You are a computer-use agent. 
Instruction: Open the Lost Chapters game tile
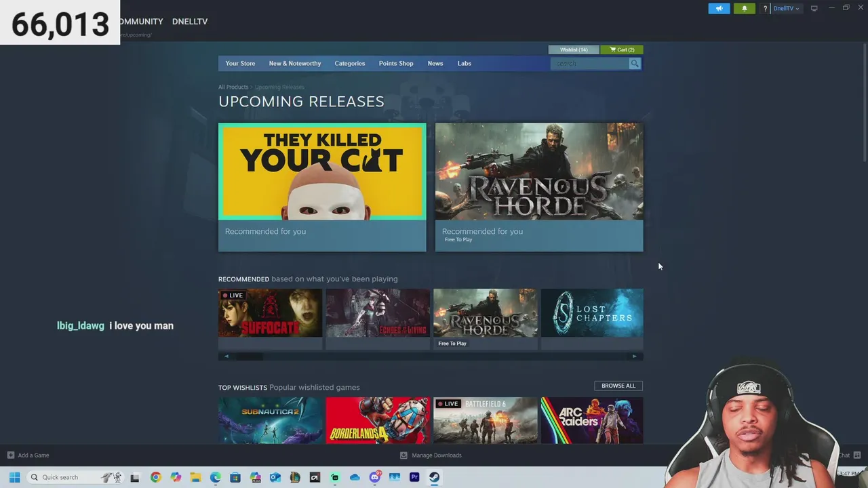tap(592, 319)
